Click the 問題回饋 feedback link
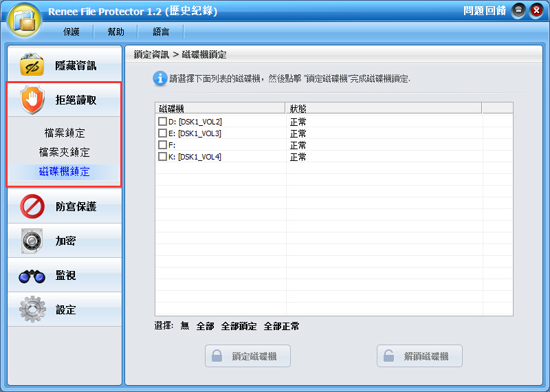The height and width of the screenshot is (392, 550). 485,11
